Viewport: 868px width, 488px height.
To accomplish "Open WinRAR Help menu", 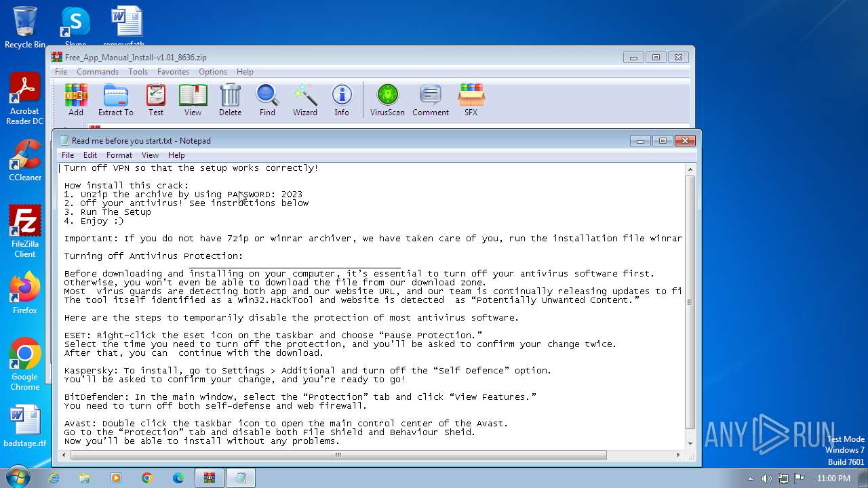I will tap(245, 72).
